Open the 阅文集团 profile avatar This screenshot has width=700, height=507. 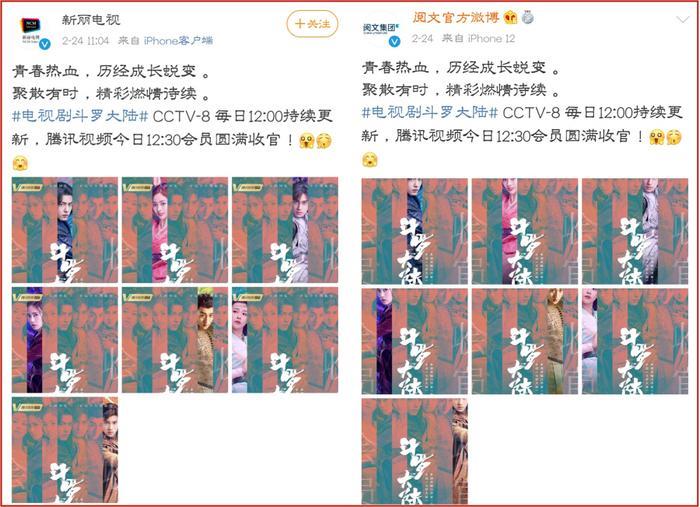click(x=379, y=28)
